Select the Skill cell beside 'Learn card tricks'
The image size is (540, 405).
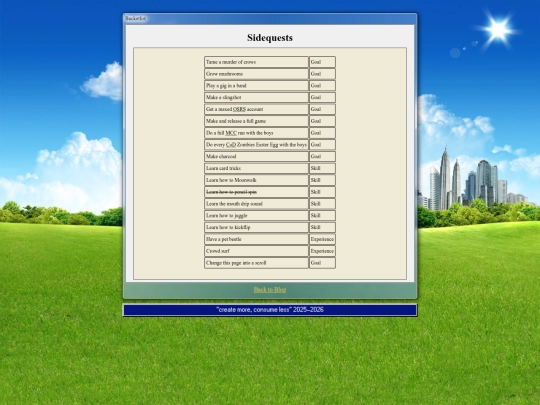coord(322,168)
